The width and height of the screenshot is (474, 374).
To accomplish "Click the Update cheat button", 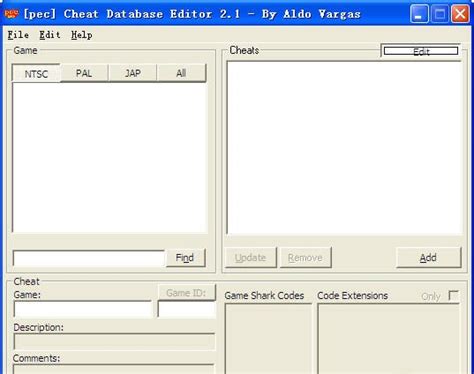I will (x=251, y=258).
